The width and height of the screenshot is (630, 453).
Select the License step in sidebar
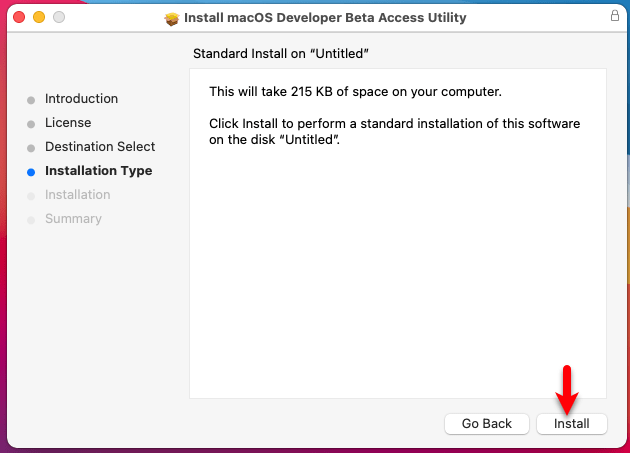coord(68,123)
